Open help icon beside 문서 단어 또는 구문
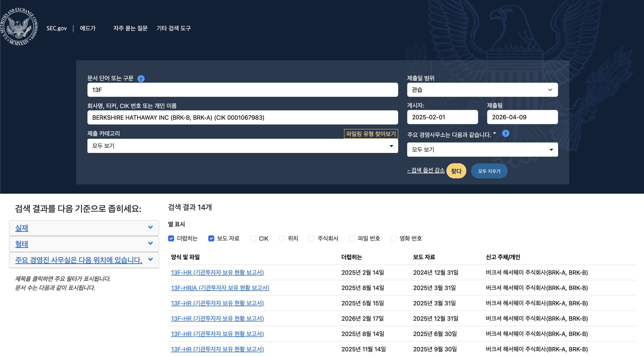 pos(141,79)
